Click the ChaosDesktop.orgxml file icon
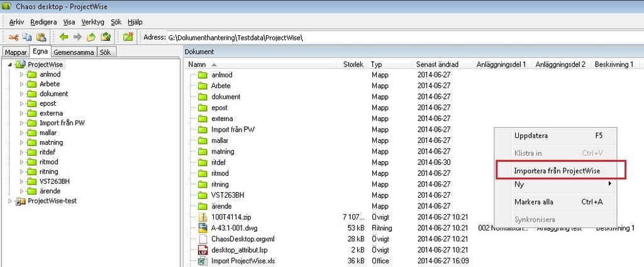The image size is (644, 267). [203, 239]
